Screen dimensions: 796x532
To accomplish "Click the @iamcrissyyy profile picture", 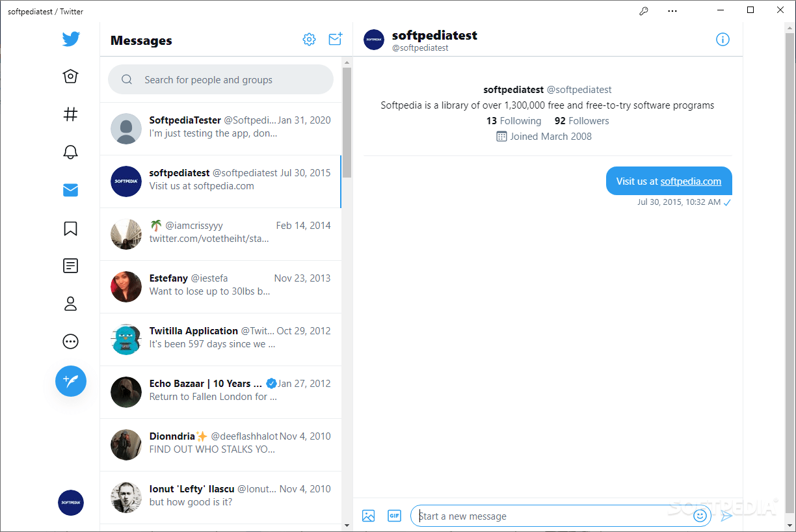I will tap(126, 234).
